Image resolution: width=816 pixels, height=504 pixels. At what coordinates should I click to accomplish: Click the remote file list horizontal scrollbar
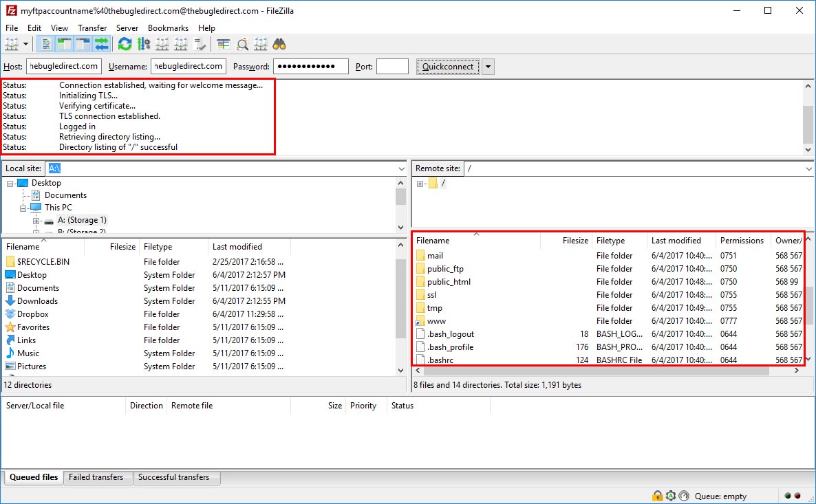pyautogui.click(x=592, y=371)
